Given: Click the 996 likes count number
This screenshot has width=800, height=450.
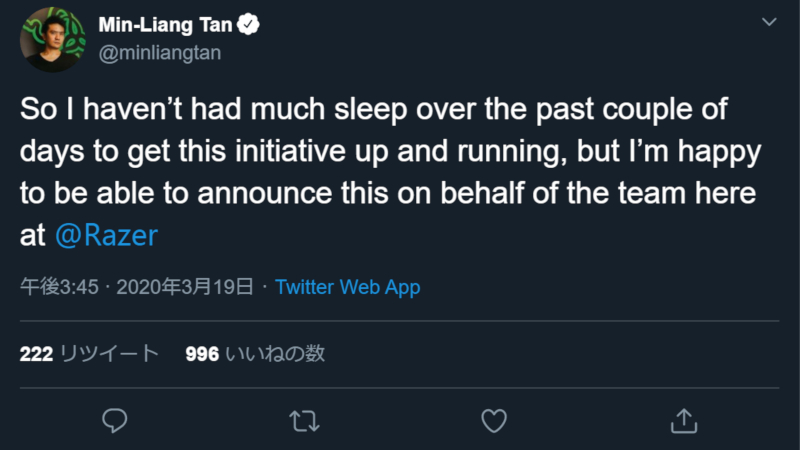Looking at the screenshot, I should [202, 354].
